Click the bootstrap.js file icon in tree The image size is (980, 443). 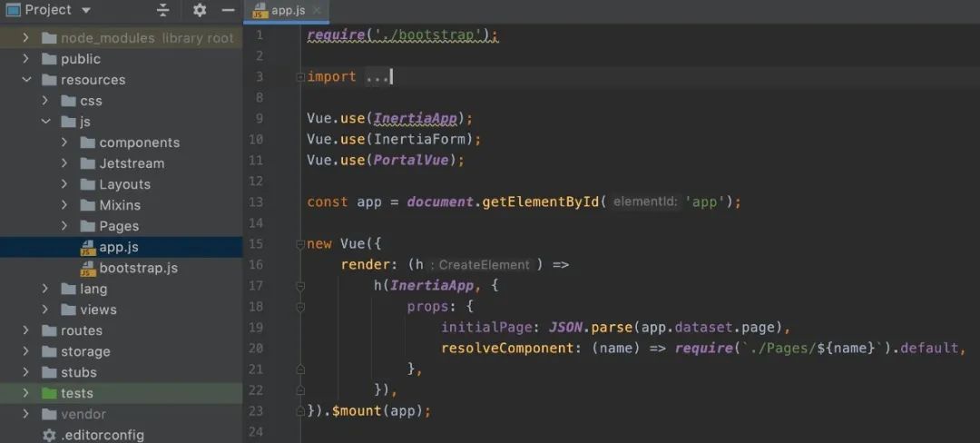[88, 269]
